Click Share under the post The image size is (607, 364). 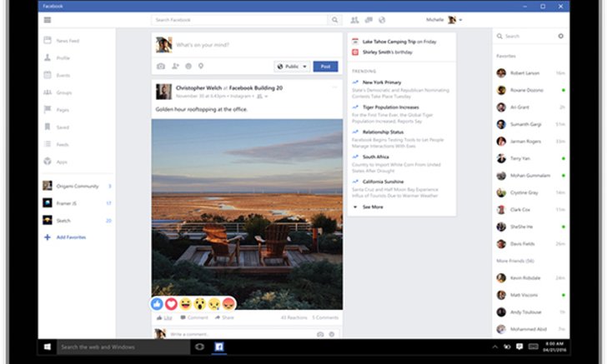[224, 317]
